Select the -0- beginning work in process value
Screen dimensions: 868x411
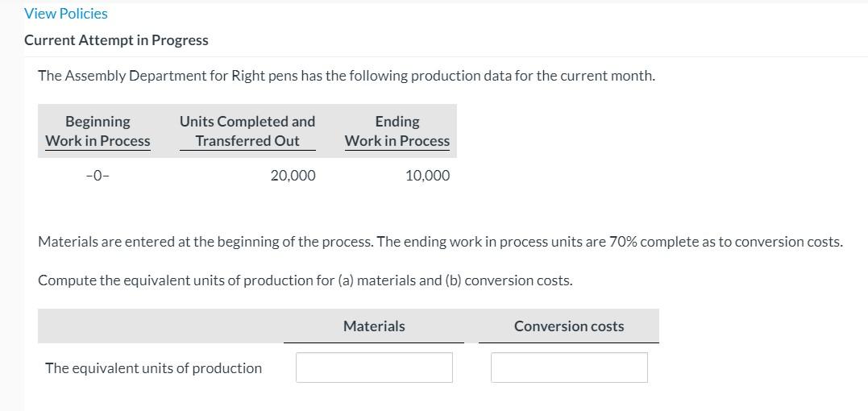click(x=98, y=176)
